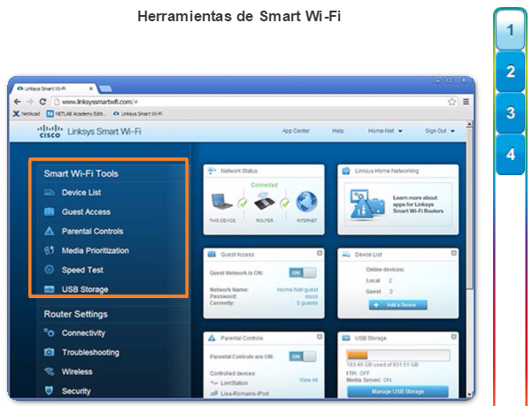
Task: Click the USB storage usage bar
Action: pyautogui.click(x=398, y=356)
